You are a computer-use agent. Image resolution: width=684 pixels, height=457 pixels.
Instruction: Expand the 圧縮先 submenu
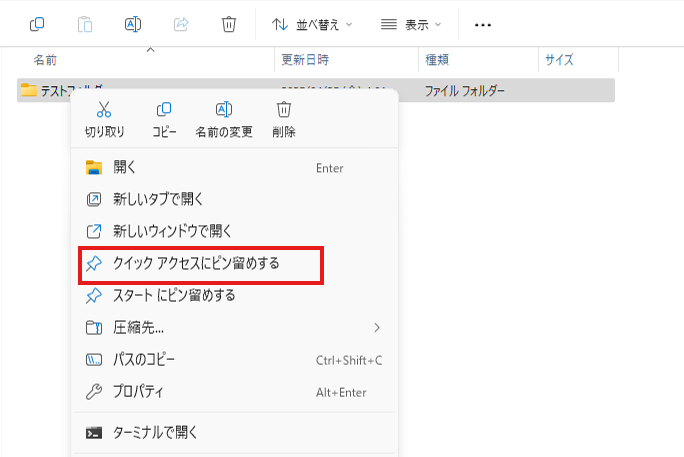coord(234,327)
